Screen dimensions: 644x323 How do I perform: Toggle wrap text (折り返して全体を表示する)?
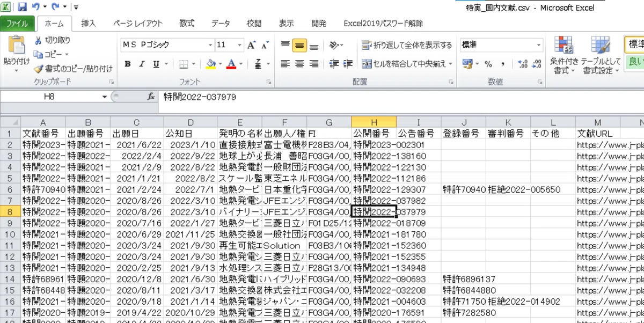[x=407, y=45]
